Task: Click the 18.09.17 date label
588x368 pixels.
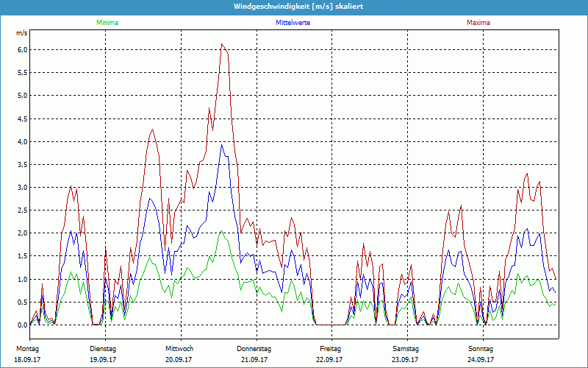Action: pos(27,359)
